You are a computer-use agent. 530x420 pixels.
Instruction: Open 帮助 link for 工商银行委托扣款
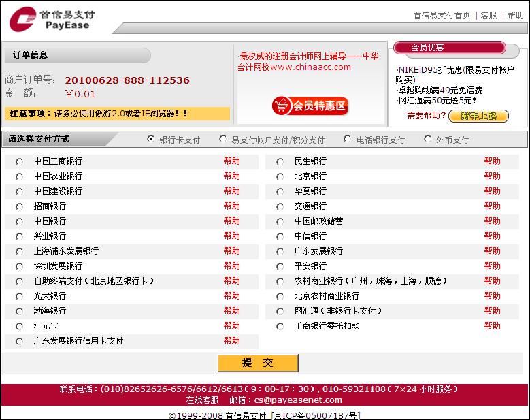click(492, 325)
